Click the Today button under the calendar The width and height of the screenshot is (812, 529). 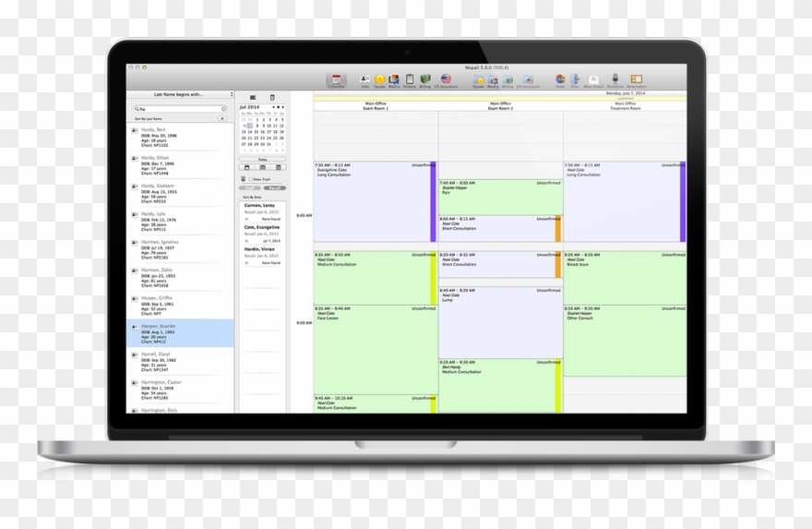click(262, 159)
